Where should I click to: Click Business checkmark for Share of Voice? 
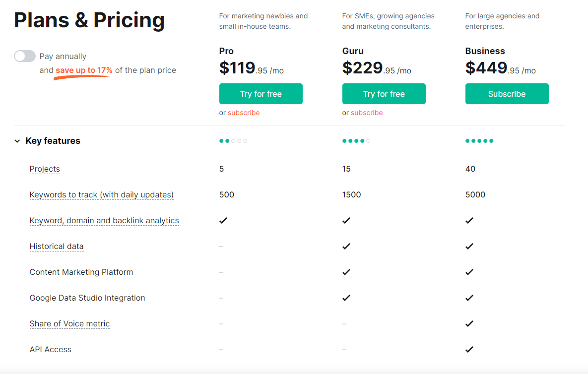coord(469,324)
